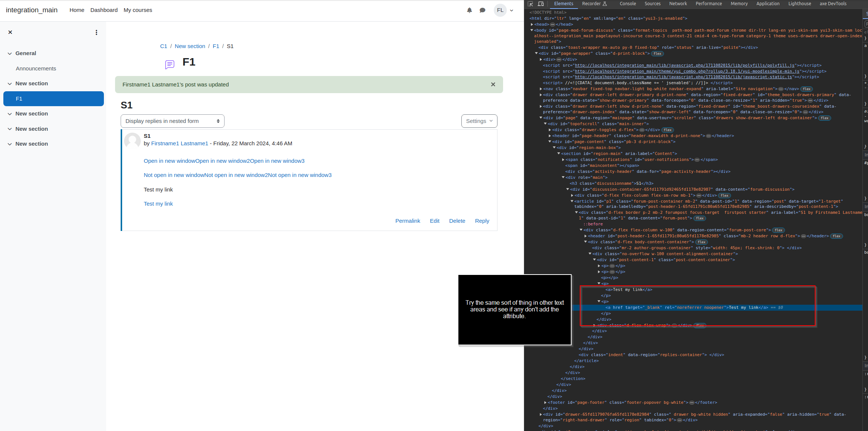Screen dimensions: 868x431
Task: Switch to the Elements tab
Action: [x=563, y=4]
